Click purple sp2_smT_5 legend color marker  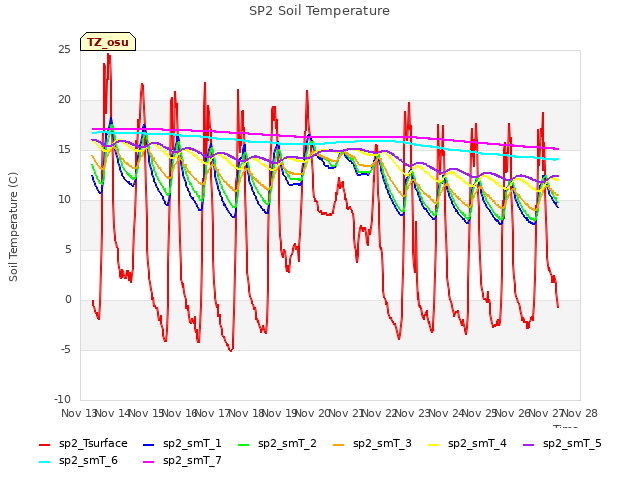(x=529, y=445)
